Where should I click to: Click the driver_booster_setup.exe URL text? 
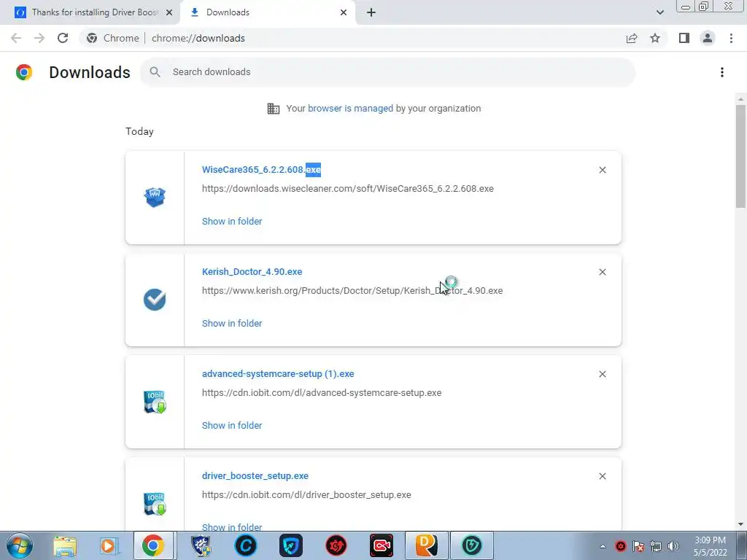[306, 495]
